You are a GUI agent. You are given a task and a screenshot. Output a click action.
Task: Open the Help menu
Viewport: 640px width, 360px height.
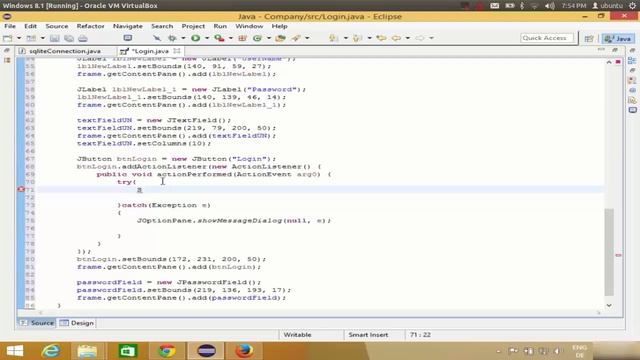(x=279, y=26)
